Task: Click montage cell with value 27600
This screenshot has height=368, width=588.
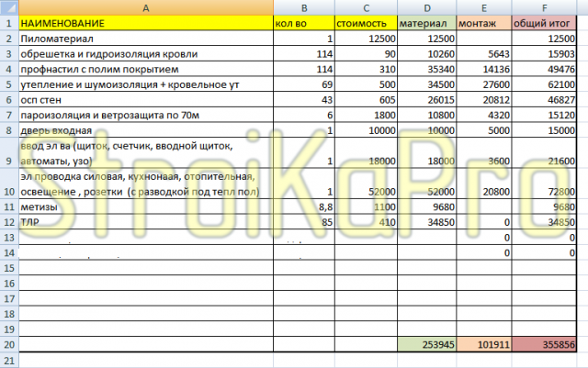Action: [x=484, y=84]
